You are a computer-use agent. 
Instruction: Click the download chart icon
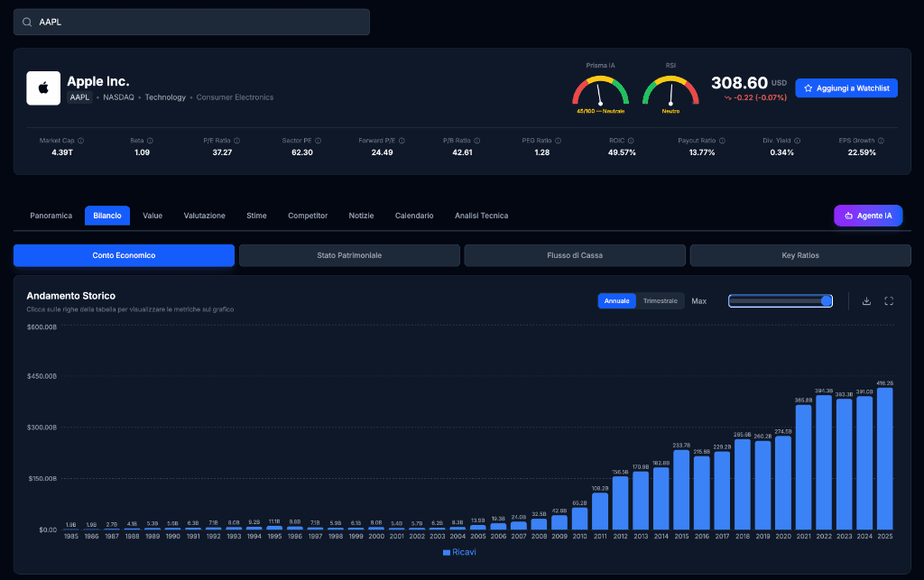pyautogui.click(x=866, y=301)
